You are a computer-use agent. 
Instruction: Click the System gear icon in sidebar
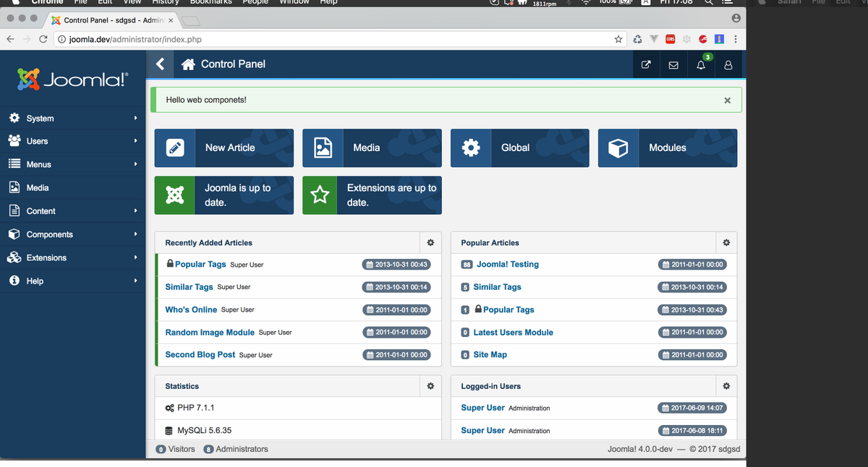coord(14,118)
